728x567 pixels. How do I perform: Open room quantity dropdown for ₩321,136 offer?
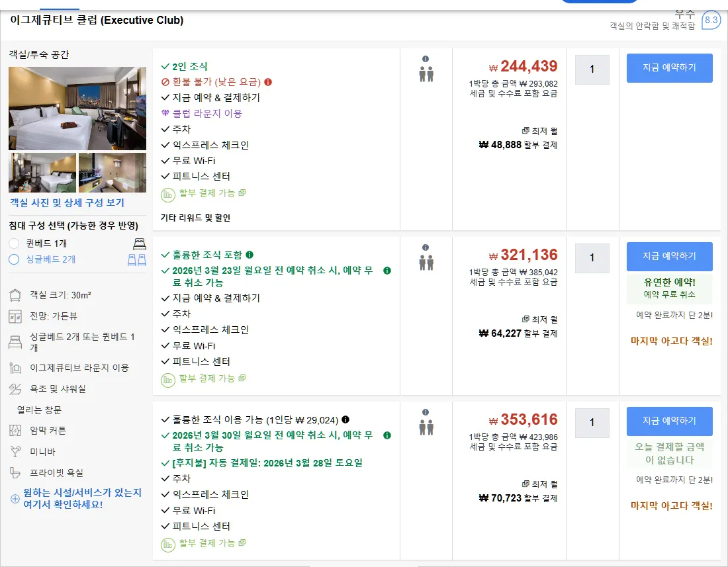click(592, 258)
